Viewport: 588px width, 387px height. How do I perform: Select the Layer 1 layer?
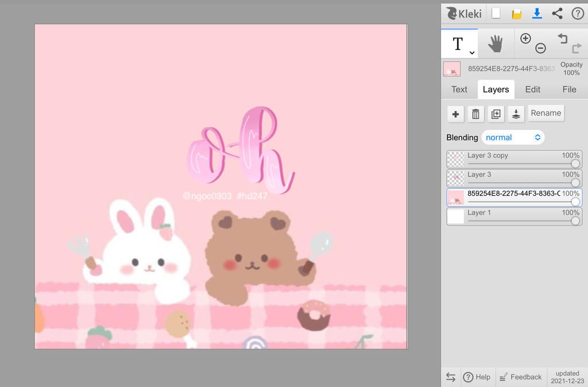[x=514, y=216]
